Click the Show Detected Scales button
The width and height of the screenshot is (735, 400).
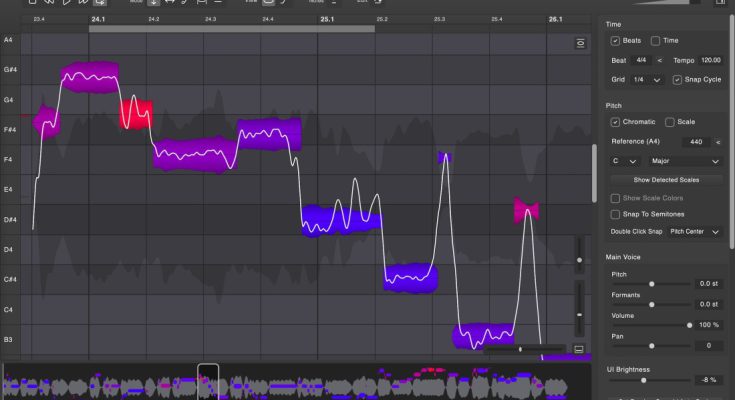click(666, 180)
